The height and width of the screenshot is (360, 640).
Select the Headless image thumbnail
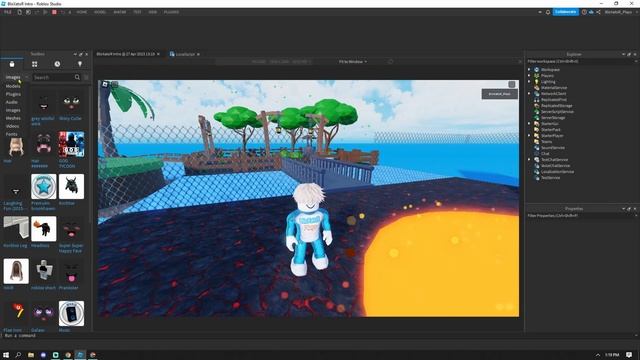click(44, 229)
